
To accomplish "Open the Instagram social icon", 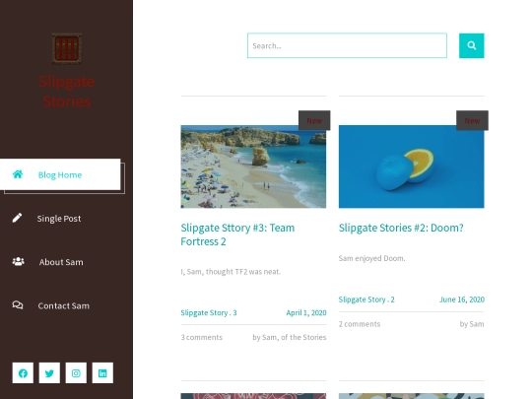I will [76, 372].
